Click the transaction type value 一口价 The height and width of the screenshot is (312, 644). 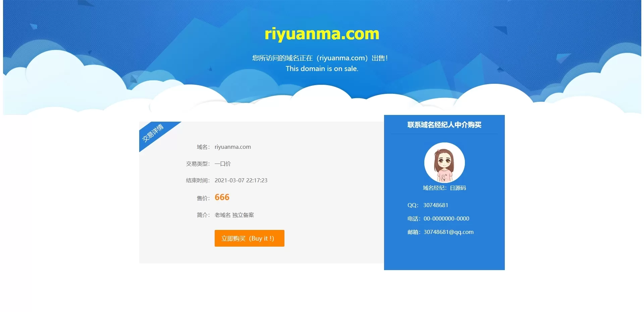click(223, 164)
